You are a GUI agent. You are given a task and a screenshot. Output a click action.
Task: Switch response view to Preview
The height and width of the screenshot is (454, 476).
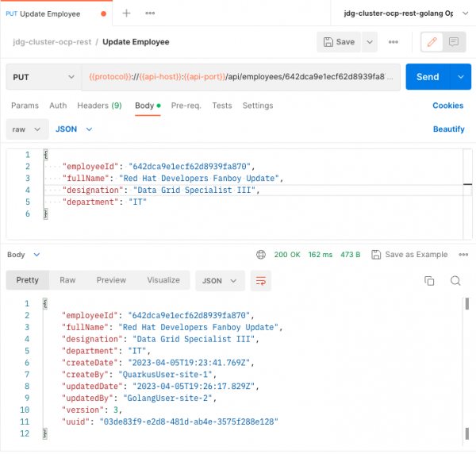click(111, 280)
